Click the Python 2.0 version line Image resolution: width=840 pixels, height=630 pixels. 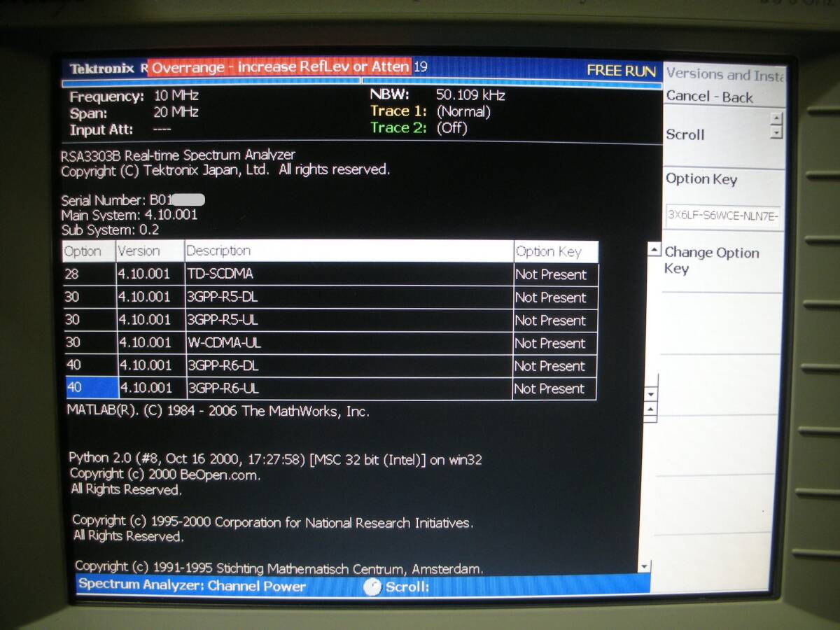276,459
